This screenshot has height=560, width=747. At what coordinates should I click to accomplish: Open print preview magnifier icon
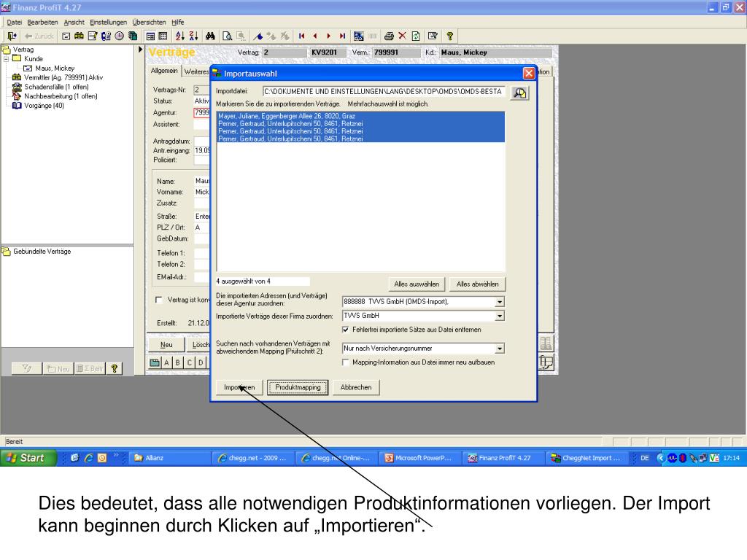click(228, 36)
